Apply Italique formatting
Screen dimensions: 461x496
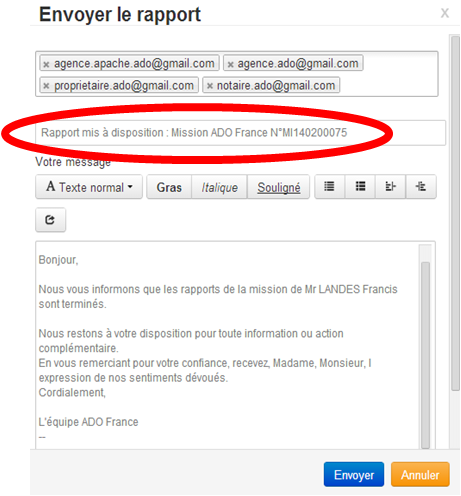(219, 187)
